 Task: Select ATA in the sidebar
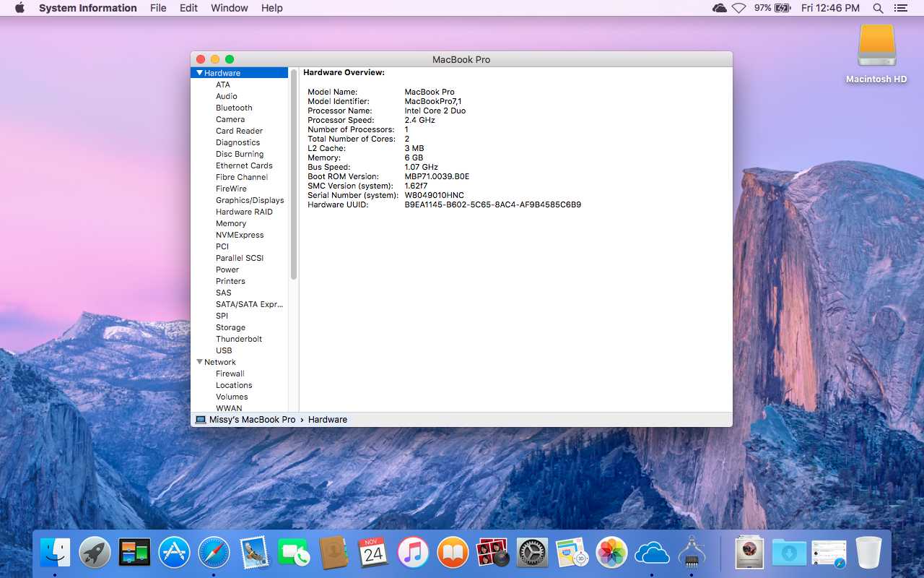coord(223,85)
